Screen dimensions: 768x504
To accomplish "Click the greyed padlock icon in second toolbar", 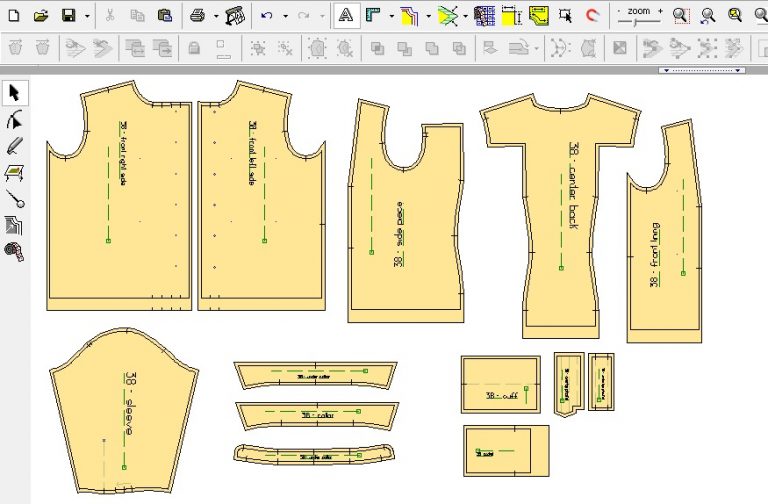I will [194, 48].
